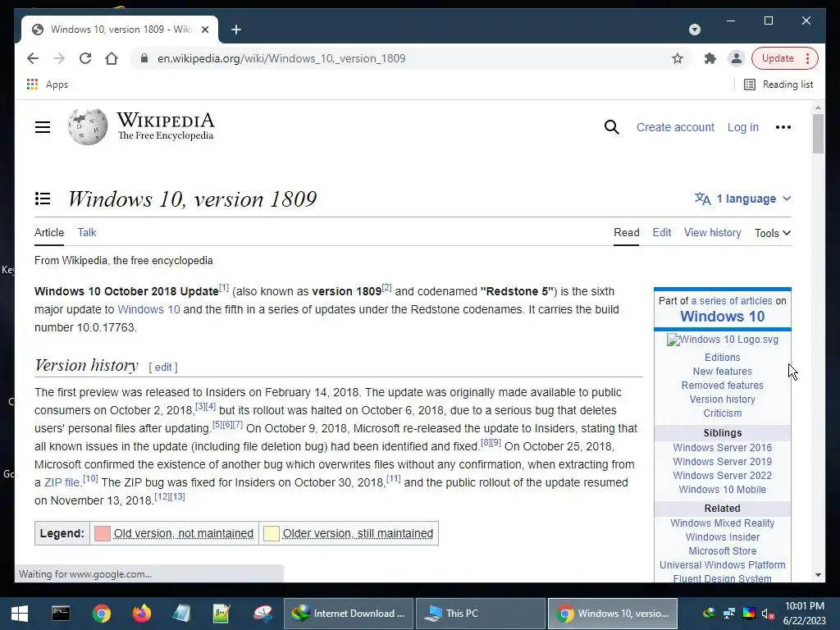This screenshot has width=840, height=630.
Task: Open the Edit tab
Action: tap(662, 232)
